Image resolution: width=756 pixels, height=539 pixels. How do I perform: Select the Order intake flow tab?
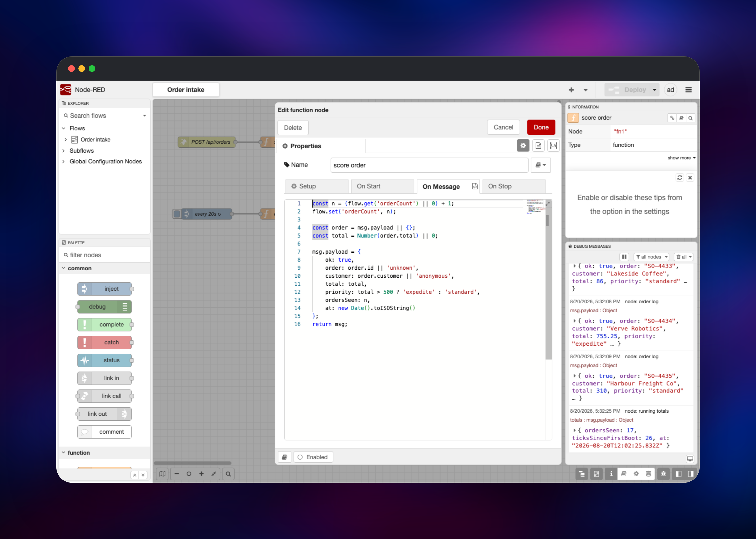click(185, 90)
